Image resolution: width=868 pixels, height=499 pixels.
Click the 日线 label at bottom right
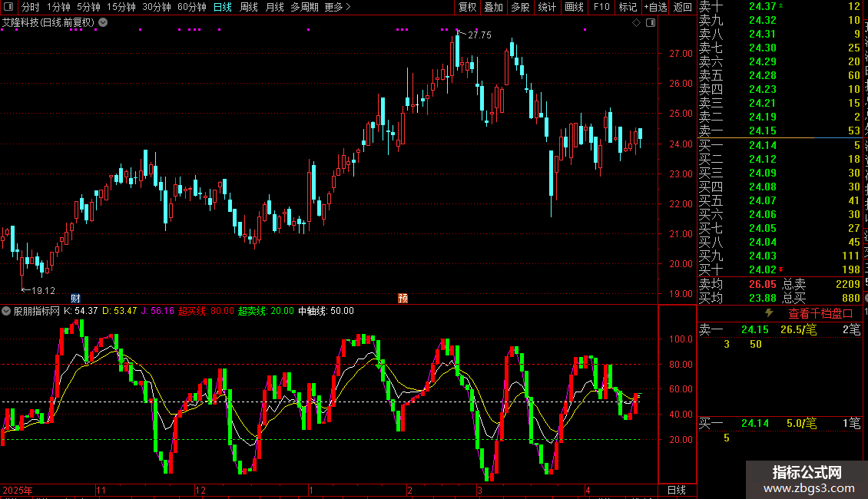pos(677,490)
